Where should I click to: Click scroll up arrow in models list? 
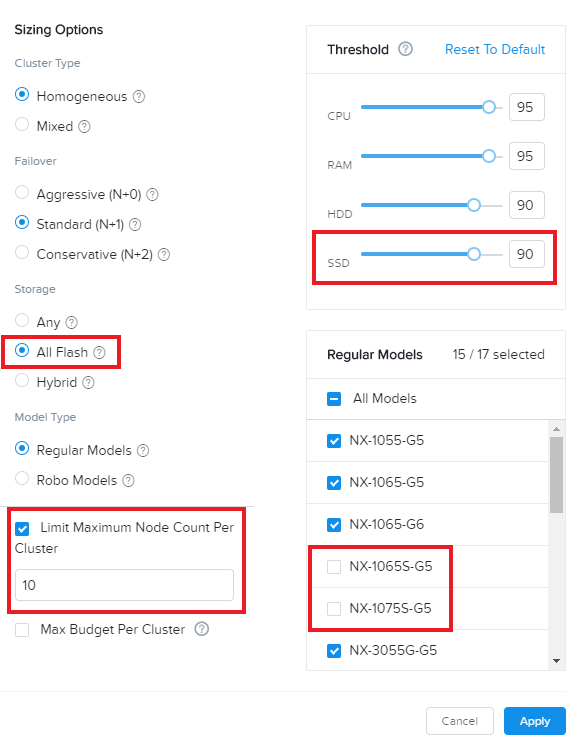[x=556, y=429]
